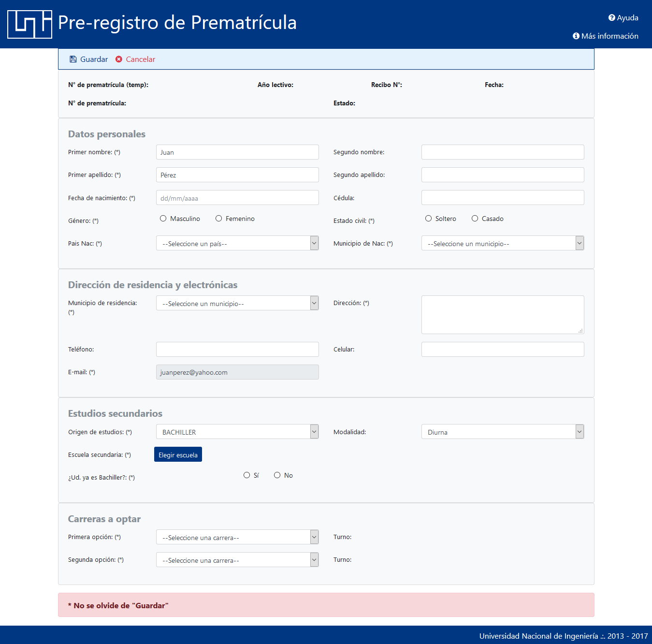The width and height of the screenshot is (652, 644).
Task: Open the Pais Nac country dropdown
Action: [x=237, y=243]
